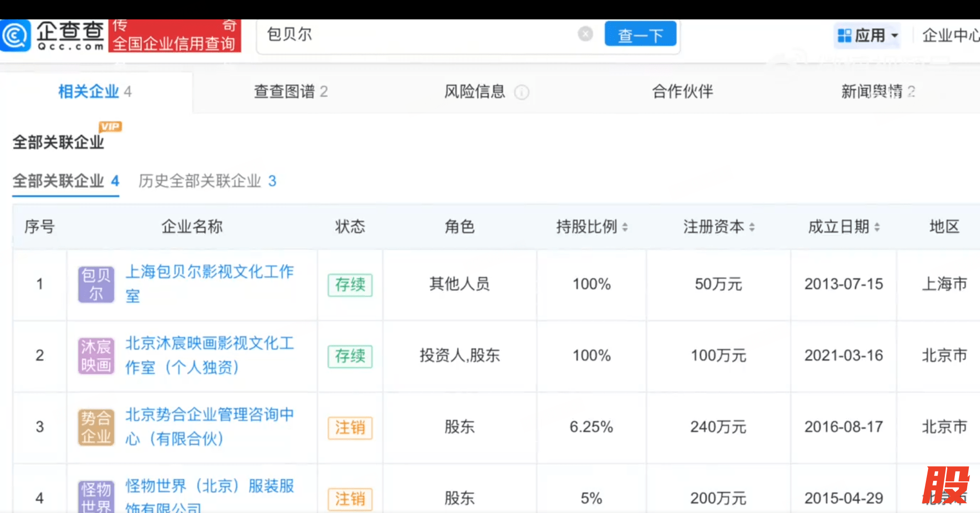Select the 全部关联企业 4 sub-tab
This screenshot has width=980, height=513.
coord(66,181)
